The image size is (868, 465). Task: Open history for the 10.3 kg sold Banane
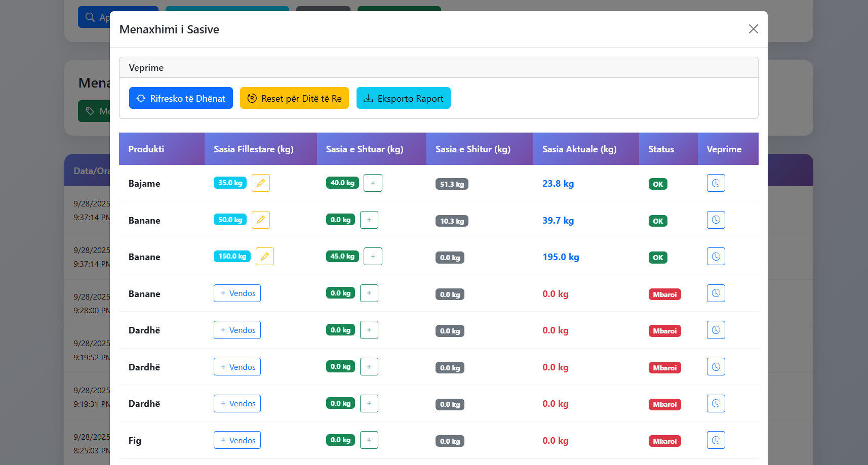pyautogui.click(x=716, y=220)
